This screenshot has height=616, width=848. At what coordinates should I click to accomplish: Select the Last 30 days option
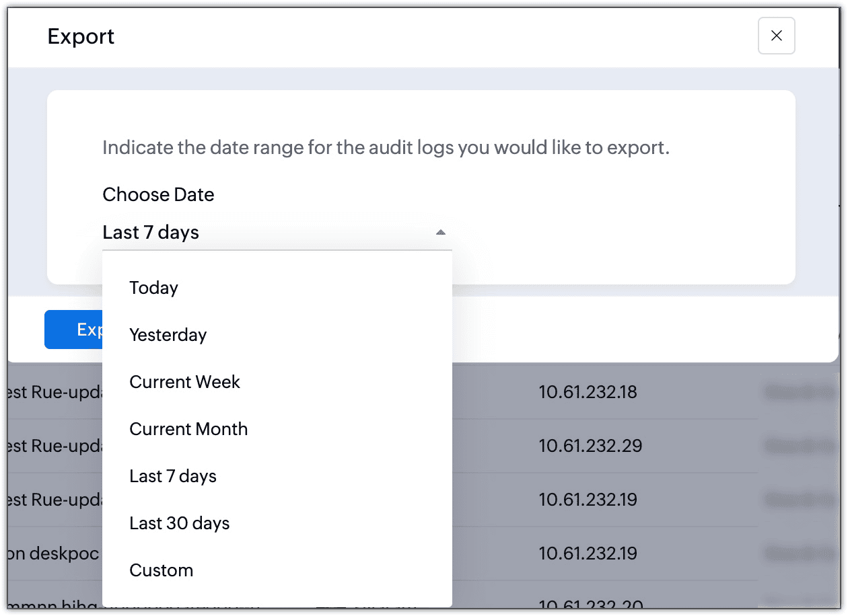click(180, 523)
